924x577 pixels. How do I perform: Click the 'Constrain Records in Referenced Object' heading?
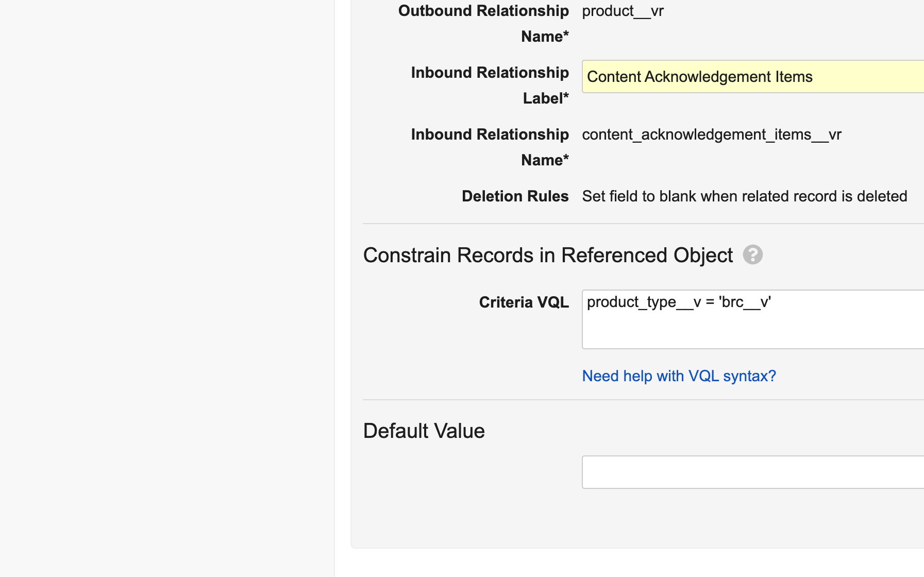click(x=547, y=255)
